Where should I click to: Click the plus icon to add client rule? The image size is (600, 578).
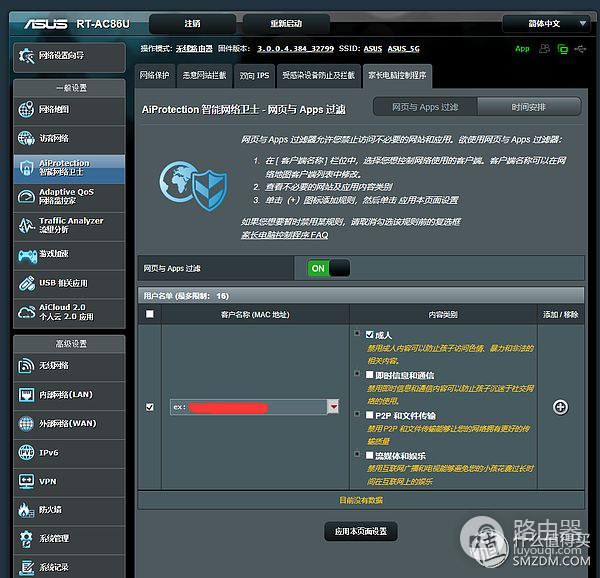[x=560, y=407]
